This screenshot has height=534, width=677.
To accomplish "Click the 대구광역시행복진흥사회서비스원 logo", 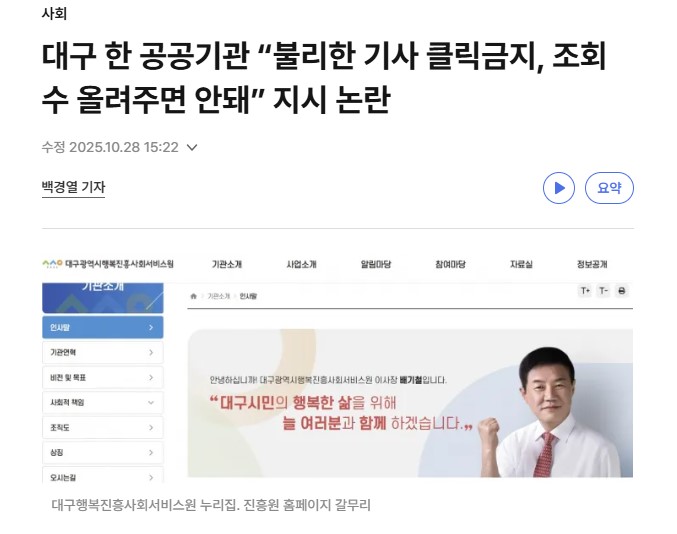I will click(x=107, y=264).
